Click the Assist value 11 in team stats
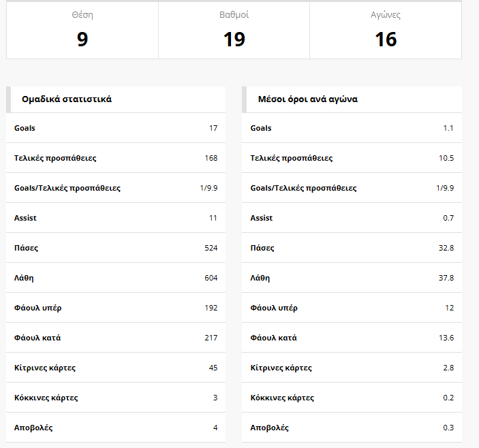 pyautogui.click(x=213, y=218)
